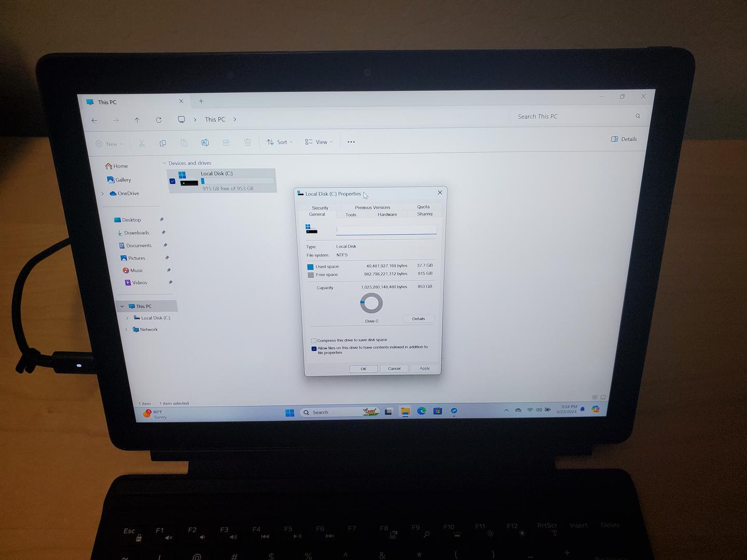
Task: Switch to the Quota tab
Action: (x=423, y=206)
